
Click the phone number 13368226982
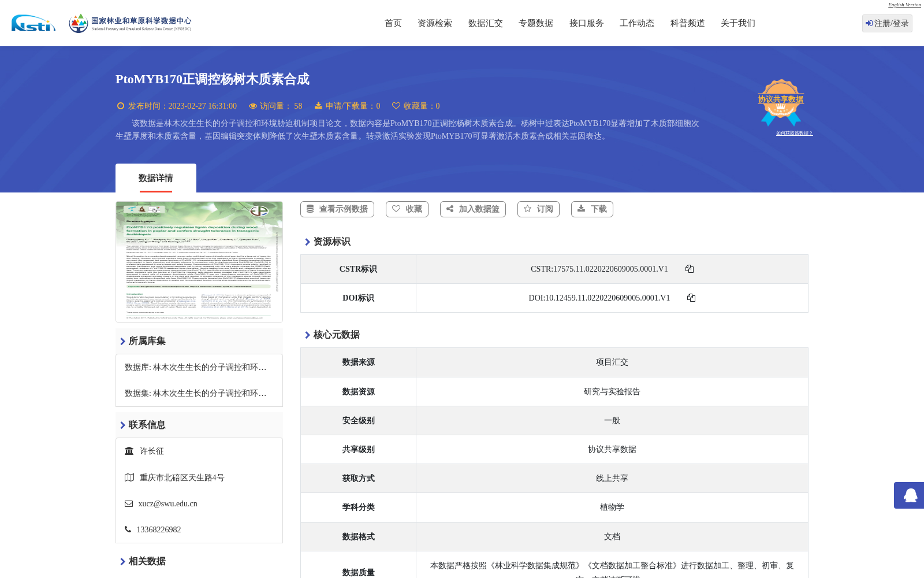click(159, 529)
